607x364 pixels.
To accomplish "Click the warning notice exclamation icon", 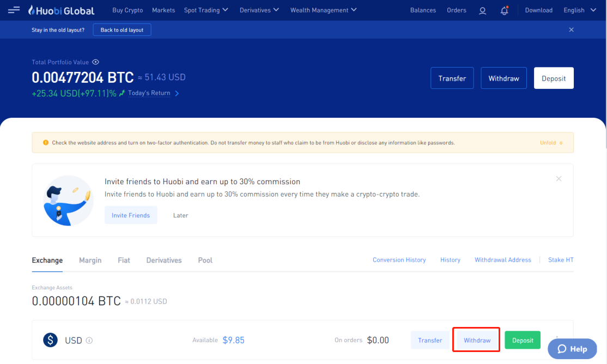I will pyautogui.click(x=46, y=143).
